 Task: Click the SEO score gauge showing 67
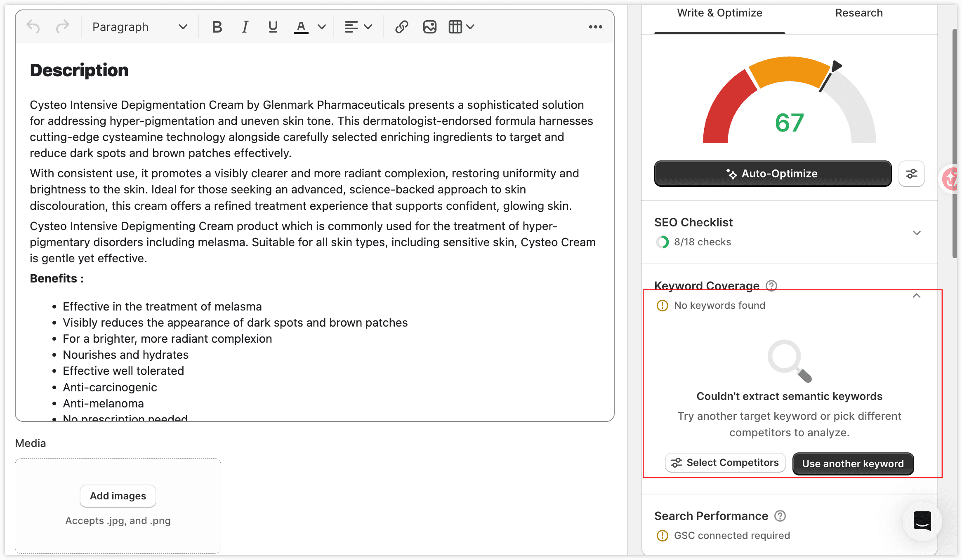[789, 101]
